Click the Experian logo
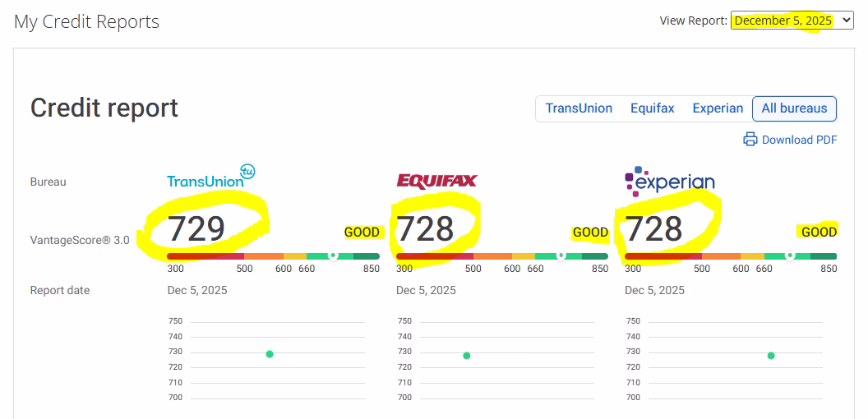Viewport: 868px width, 419px height. click(669, 180)
